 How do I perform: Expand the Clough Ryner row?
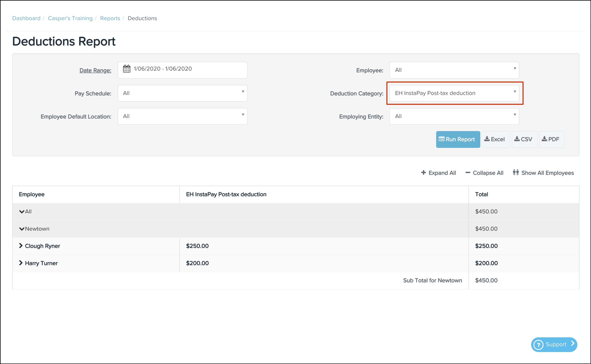[21, 246]
